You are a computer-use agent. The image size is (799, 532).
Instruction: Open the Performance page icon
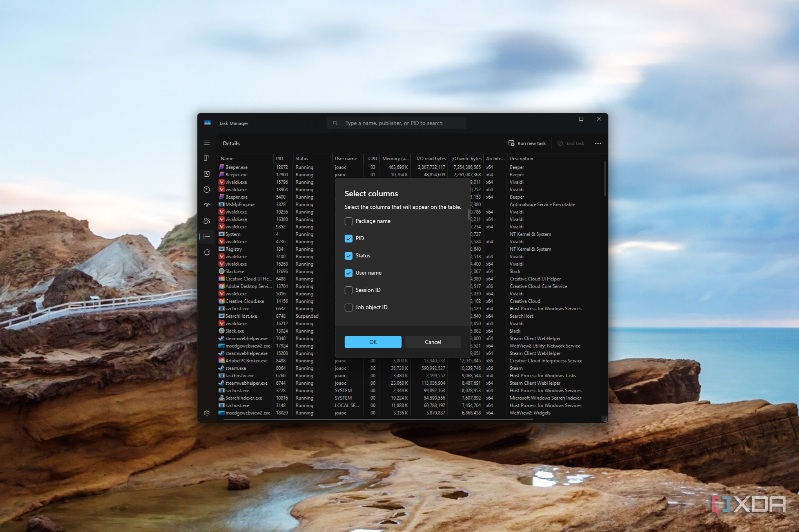point(207,174)
